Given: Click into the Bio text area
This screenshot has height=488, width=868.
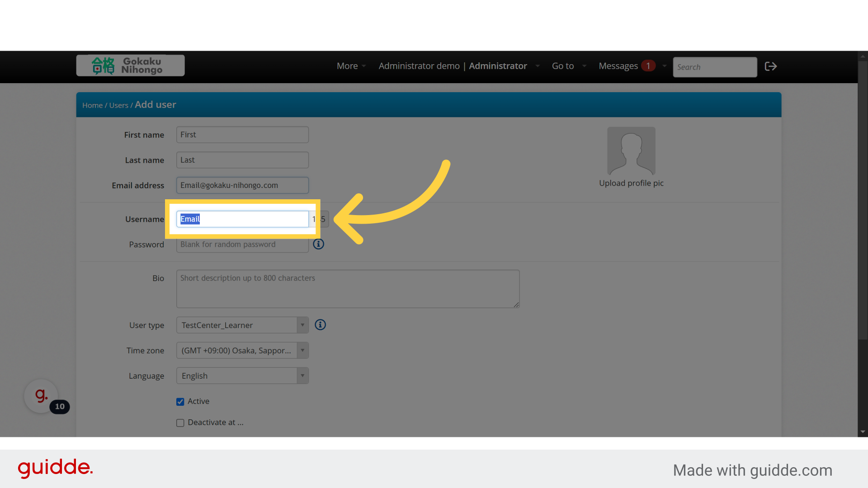Looking at the screenshot, I should 348,289.
